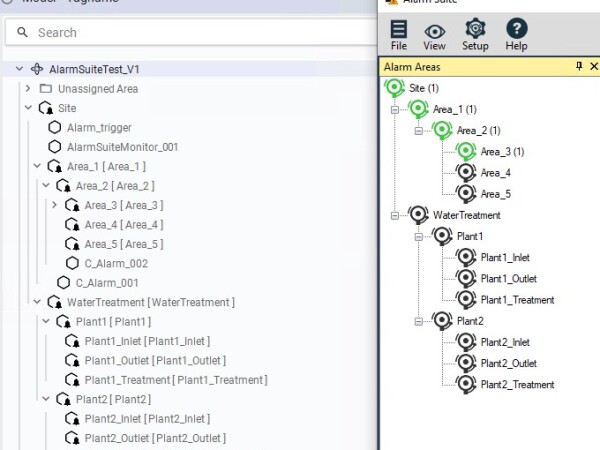This screenshot has height=450, width=600.
Task: Collapse Plant1 [ Plant1 ] in model tree
Action: (46, 321)
